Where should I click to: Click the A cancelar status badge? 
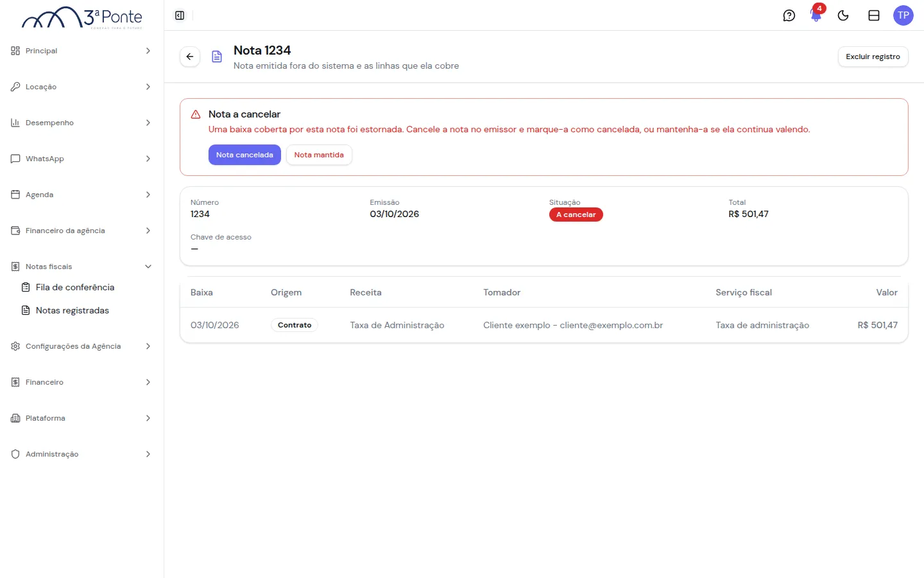(x=576, y=215)
